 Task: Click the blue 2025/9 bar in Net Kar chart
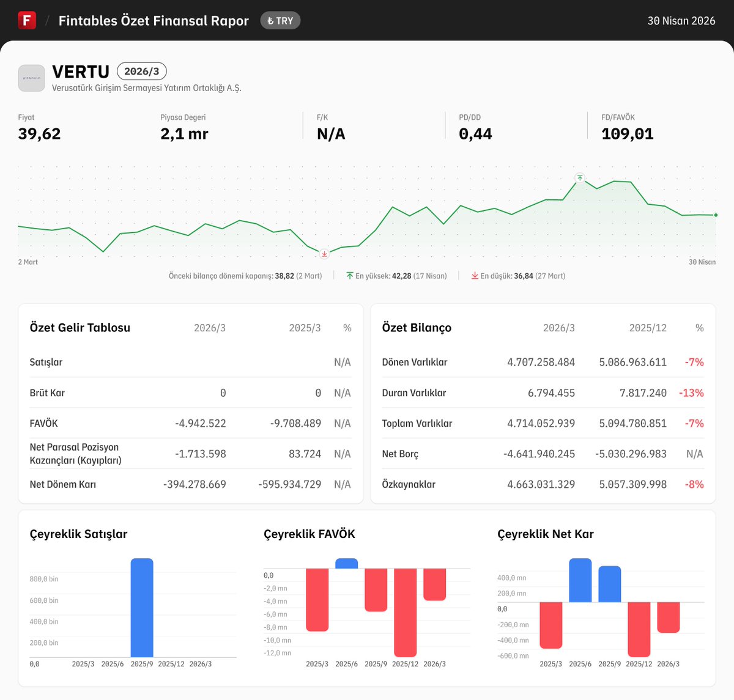click(609, 584)
